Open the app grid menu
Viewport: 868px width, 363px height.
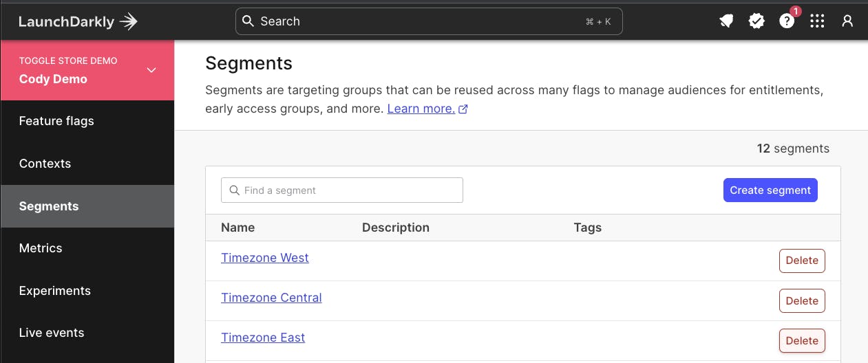[x=817, y=21]
